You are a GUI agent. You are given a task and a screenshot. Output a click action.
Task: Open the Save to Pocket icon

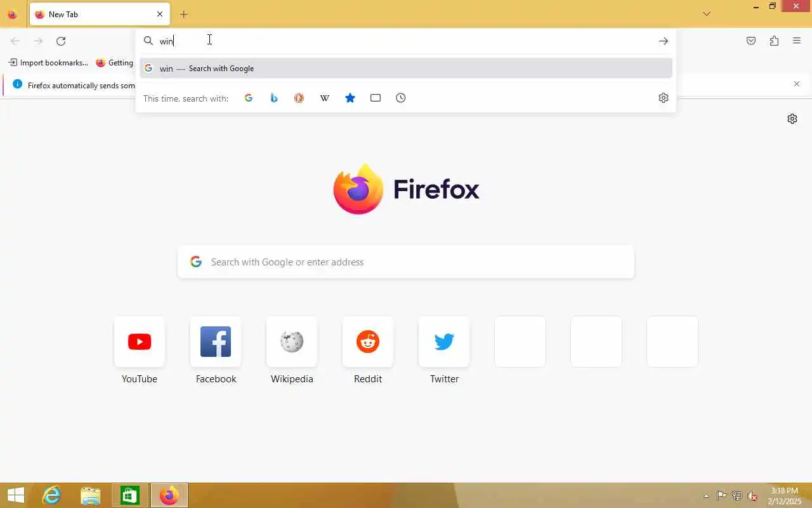point(751,41)
